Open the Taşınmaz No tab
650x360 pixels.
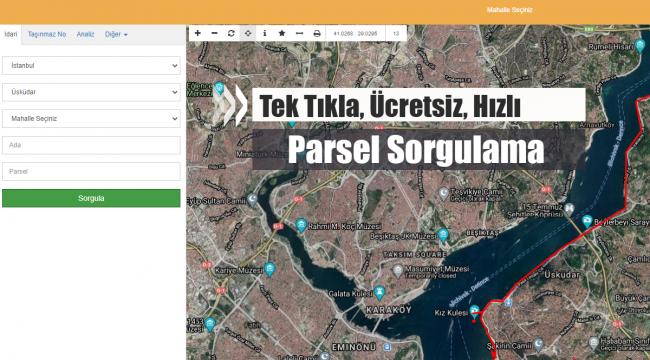[x=47, y=34]
